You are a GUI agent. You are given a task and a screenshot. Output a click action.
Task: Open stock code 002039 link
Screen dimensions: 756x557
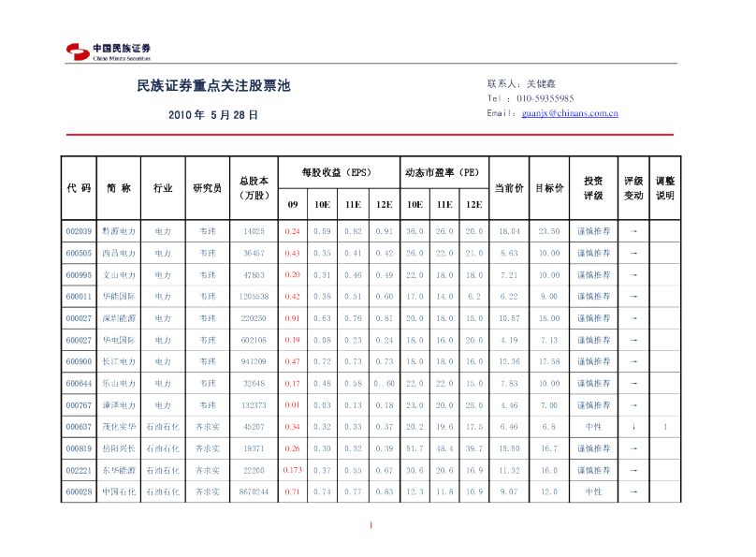79,231
